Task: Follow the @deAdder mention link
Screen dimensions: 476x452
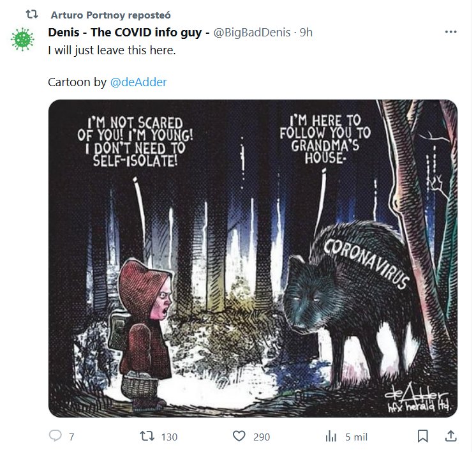Action: [x=138, y=82]
